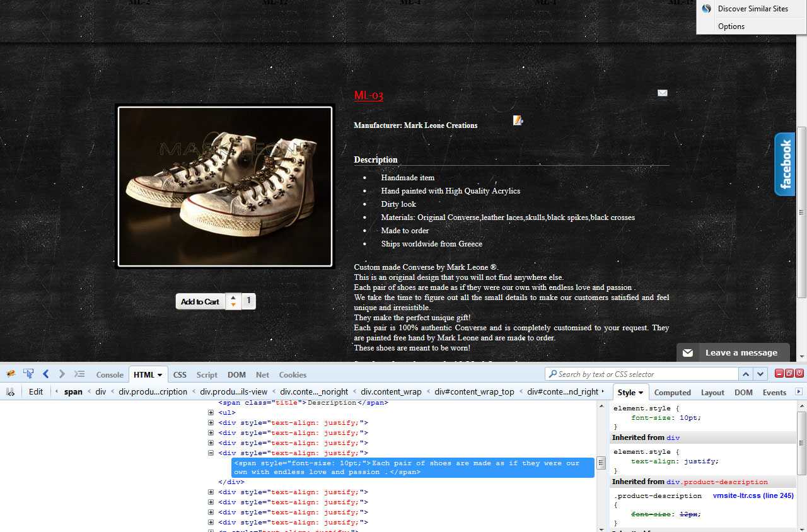
Task: Increase quantity with the up arrow
Action: point(233,298)
